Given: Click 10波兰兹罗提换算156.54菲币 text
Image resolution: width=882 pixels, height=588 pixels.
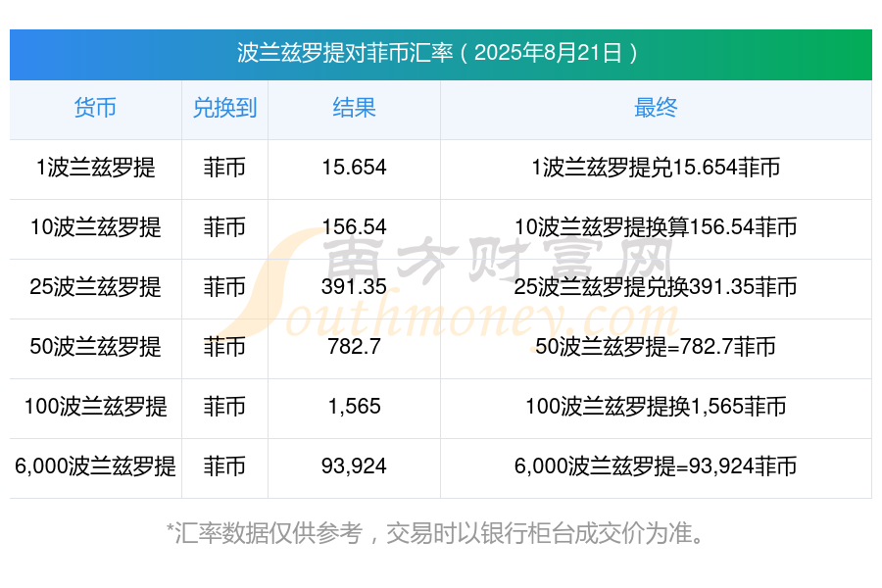Looking at the screenshot, I should click(656, 227).
